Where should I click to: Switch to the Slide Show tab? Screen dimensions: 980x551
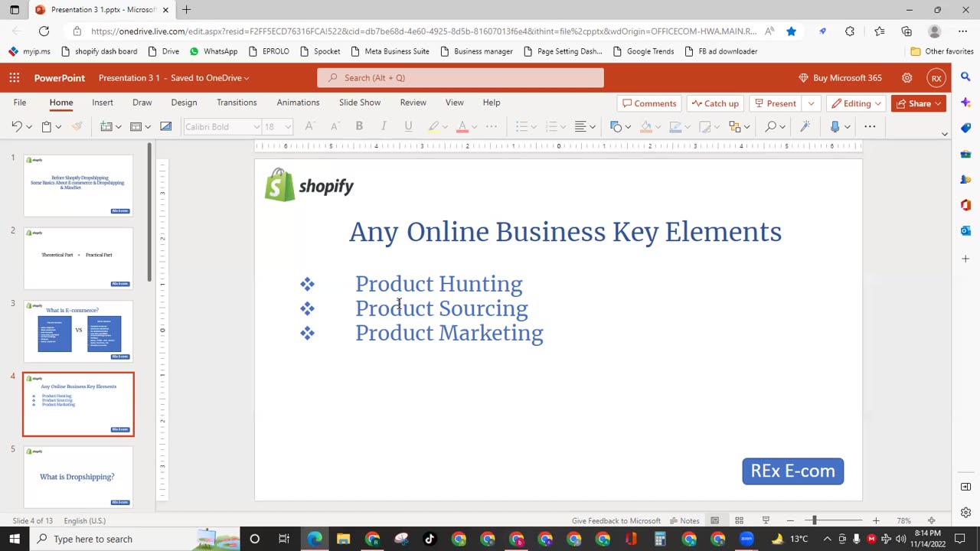360,103
